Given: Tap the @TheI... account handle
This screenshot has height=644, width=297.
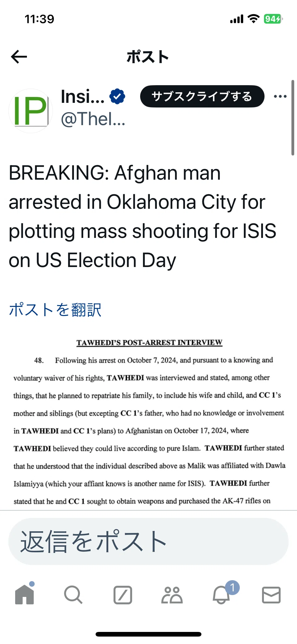Looking at the screenshot, I should 93,119.
